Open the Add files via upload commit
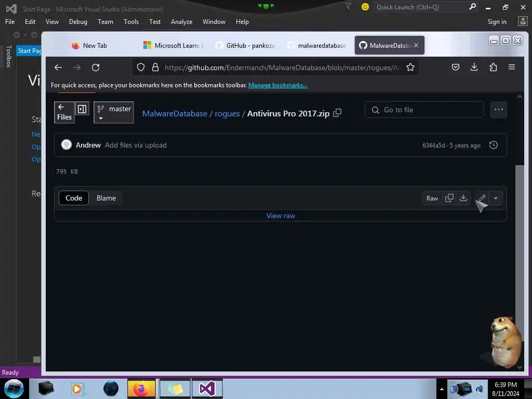The image size is (532, 399). 136,145
